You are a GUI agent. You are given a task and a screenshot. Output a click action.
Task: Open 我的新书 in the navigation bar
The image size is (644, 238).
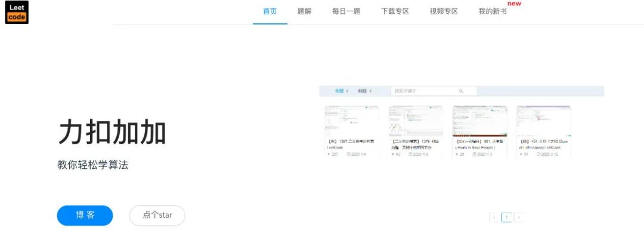point(493,11)
